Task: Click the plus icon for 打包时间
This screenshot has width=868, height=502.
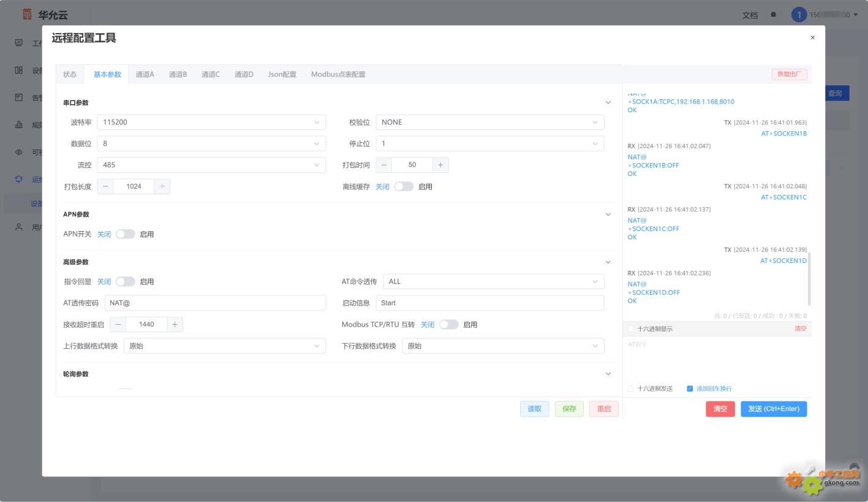Action: point(440,165)
